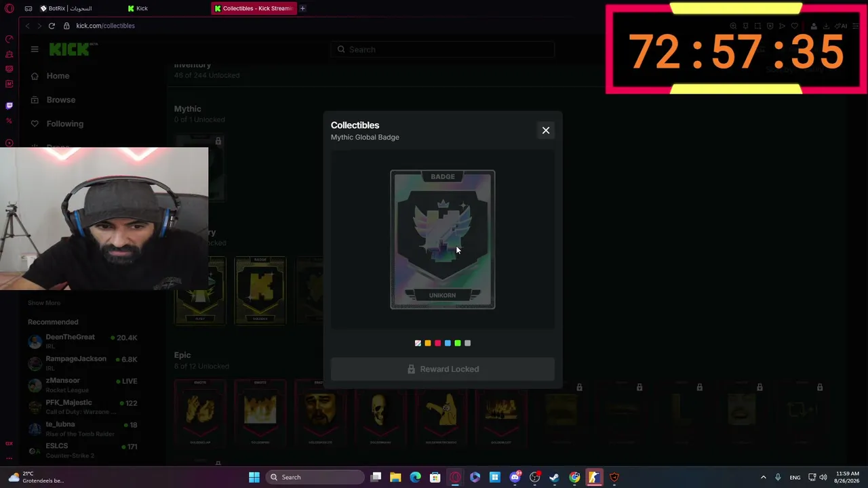Open Steam from the taskbar
The height and width of the screenshot is (488, 868).
(x=555, y=477)
